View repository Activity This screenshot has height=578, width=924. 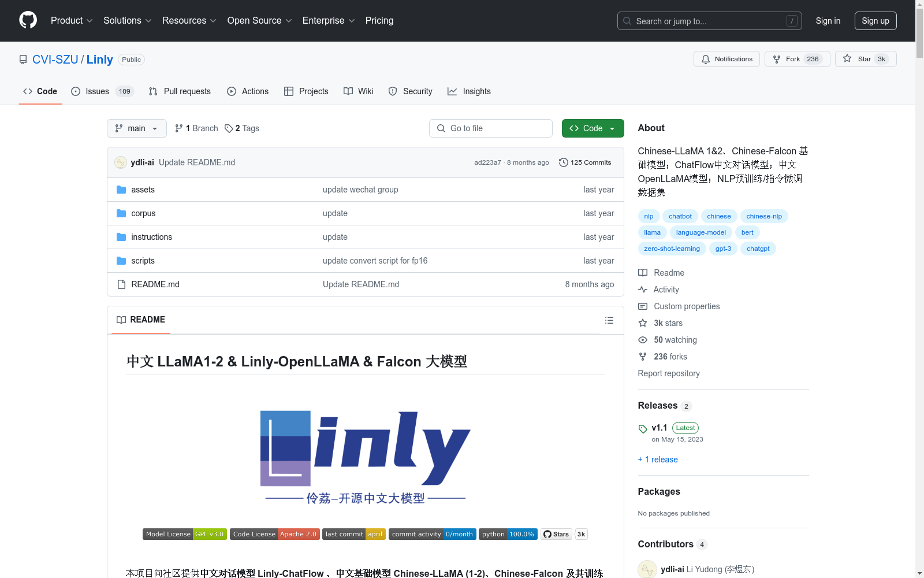pos(659,290)
